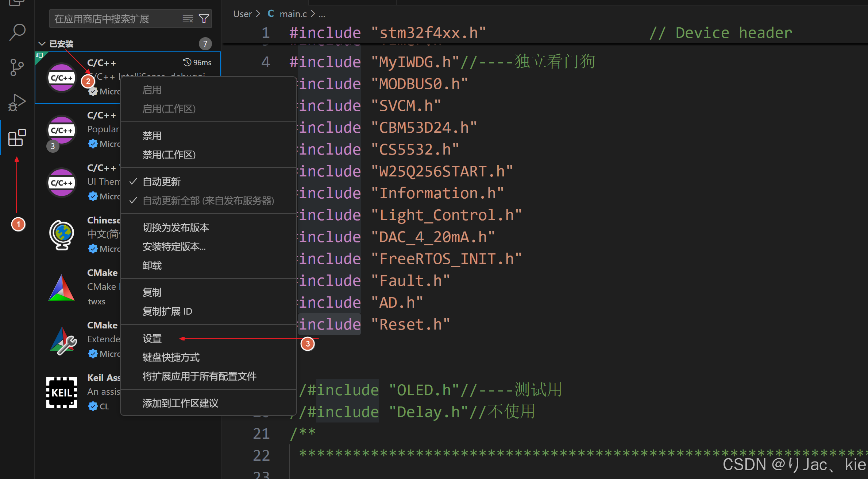Click the Chinese language pack globe icon
Image resolution: width=868 pixels, height=479 pixels.
(x=61, y=235)
